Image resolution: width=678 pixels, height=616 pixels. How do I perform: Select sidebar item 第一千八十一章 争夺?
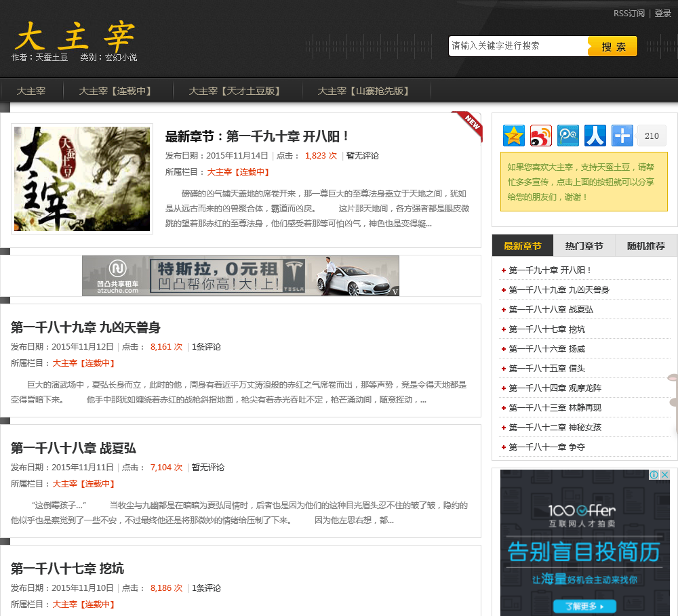click(x=547, y=447)
